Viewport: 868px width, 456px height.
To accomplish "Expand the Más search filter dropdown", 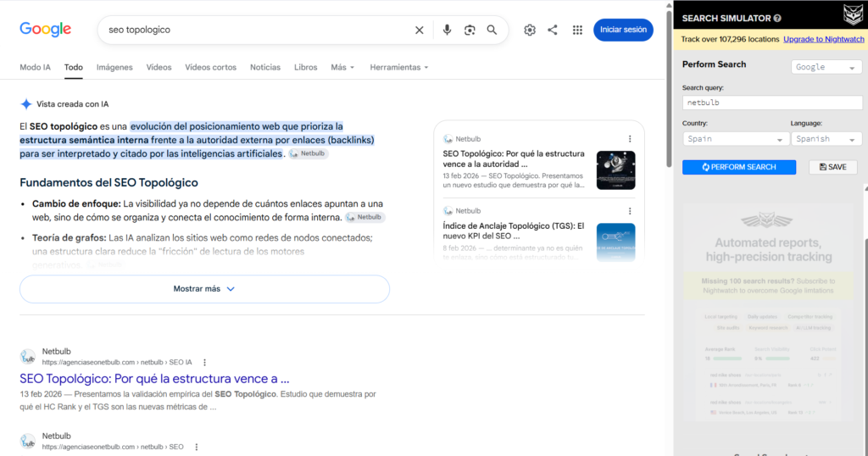I will pos(342,68).
